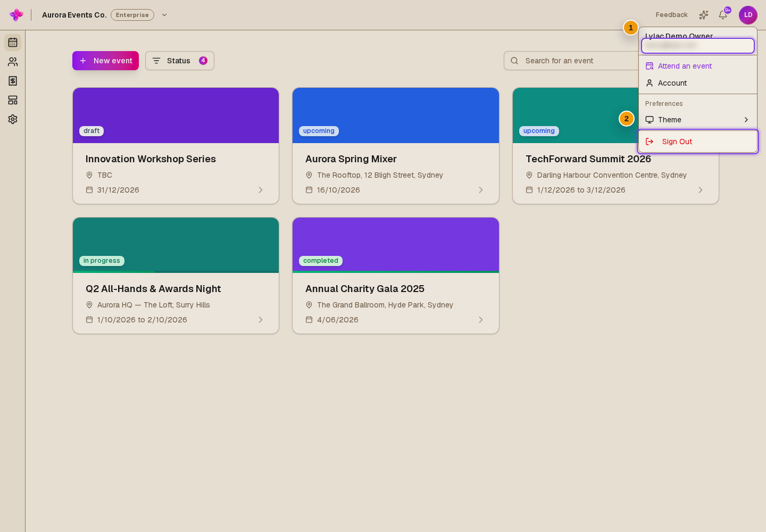The image size is (766, 532).
Task: Create a New event
Action: click(105, 61)
